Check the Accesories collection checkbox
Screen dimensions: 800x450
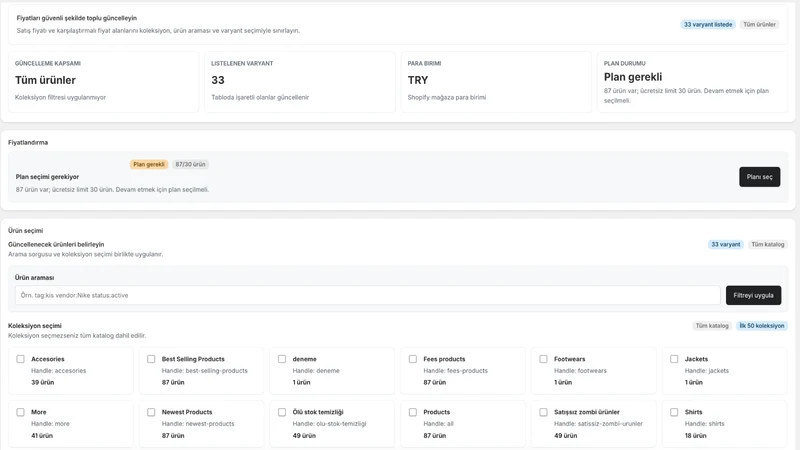pos(20,359)
